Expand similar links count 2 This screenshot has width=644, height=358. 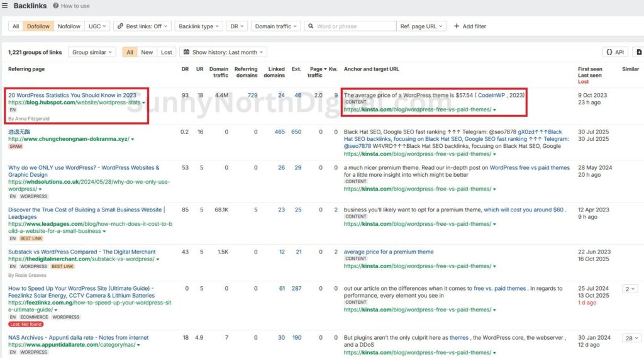click(630, 289)
